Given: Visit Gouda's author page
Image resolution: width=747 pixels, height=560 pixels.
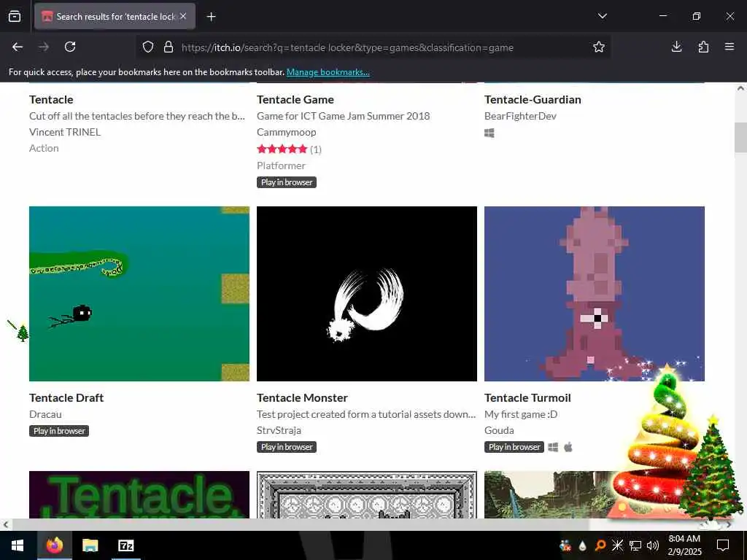Looking at the screenshot, I should [x=499, y=430].
